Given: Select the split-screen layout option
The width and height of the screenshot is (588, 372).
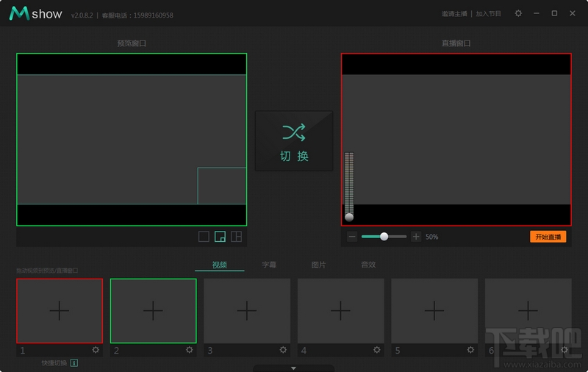Looking at the screenshot, I should pyautogui.click(x=236, y=237).
